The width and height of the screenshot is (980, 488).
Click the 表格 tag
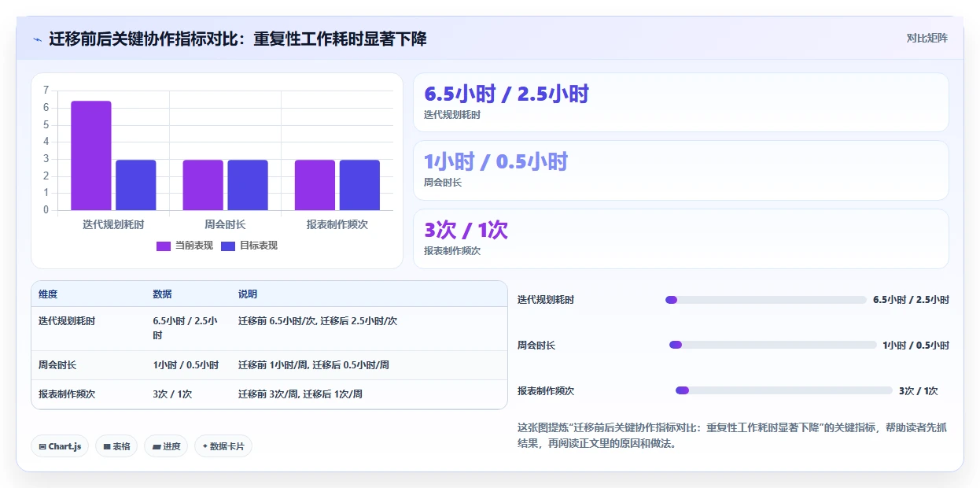click(x=116, y=446)
